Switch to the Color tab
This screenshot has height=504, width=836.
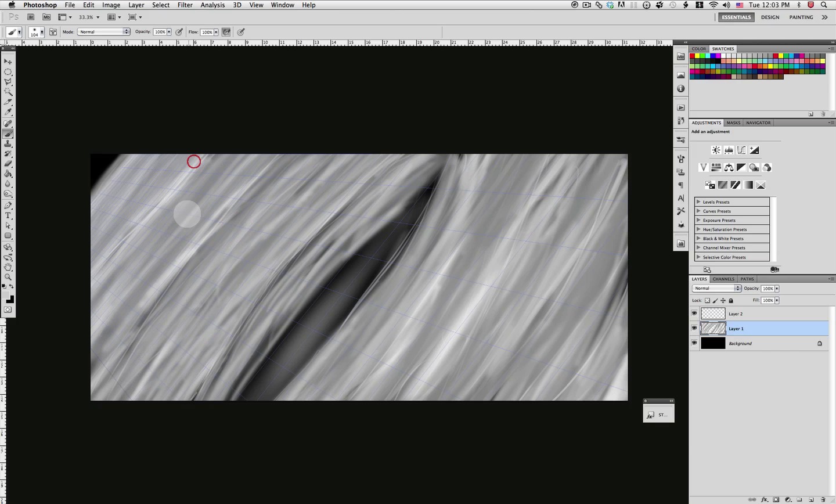pos(699,49)
